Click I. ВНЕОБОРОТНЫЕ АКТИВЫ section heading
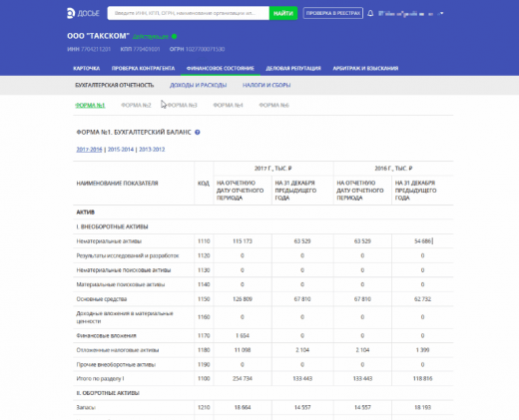The height and width of the screenshot is (420, 519). pyautogui.click(x=112, y=226)
